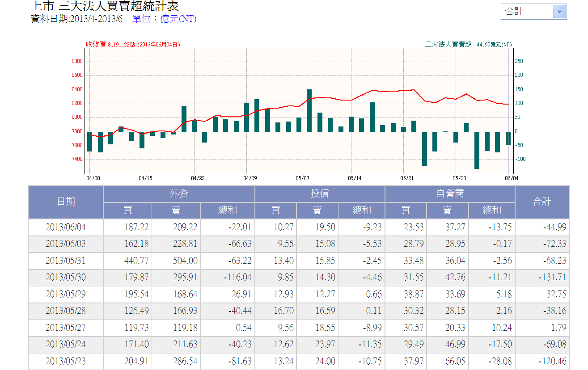
Task: Click date cell 2013/05/29
Action: click(x=66, y=294)
